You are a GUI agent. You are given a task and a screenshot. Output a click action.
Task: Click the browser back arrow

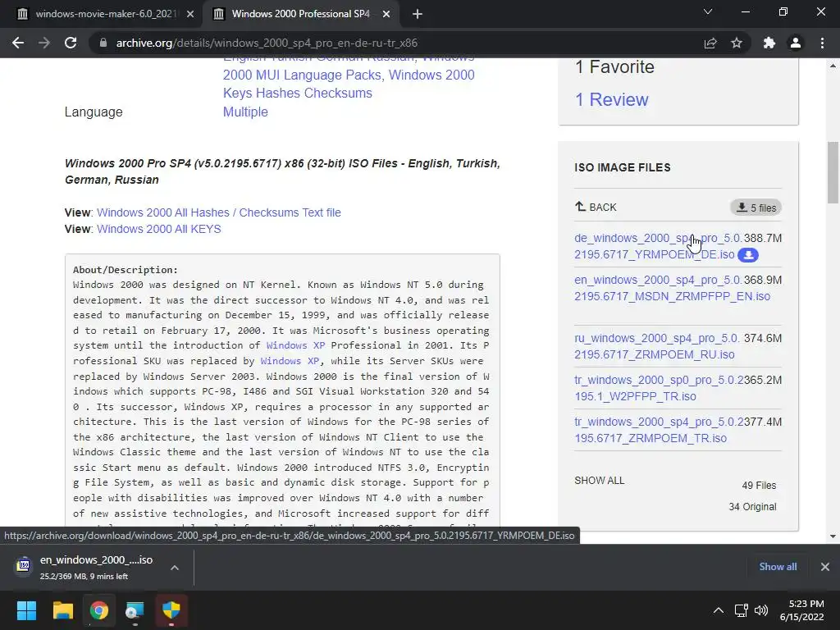point(18,43)
